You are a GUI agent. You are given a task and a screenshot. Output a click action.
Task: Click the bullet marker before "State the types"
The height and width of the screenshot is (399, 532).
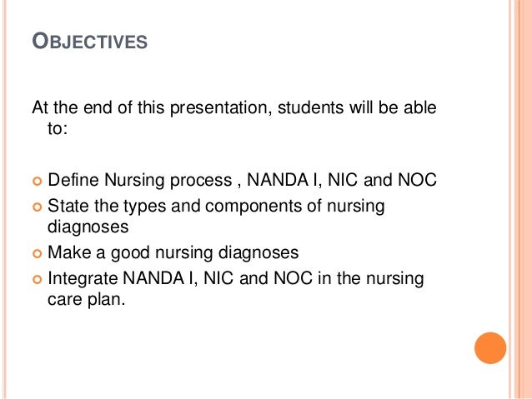36,206
